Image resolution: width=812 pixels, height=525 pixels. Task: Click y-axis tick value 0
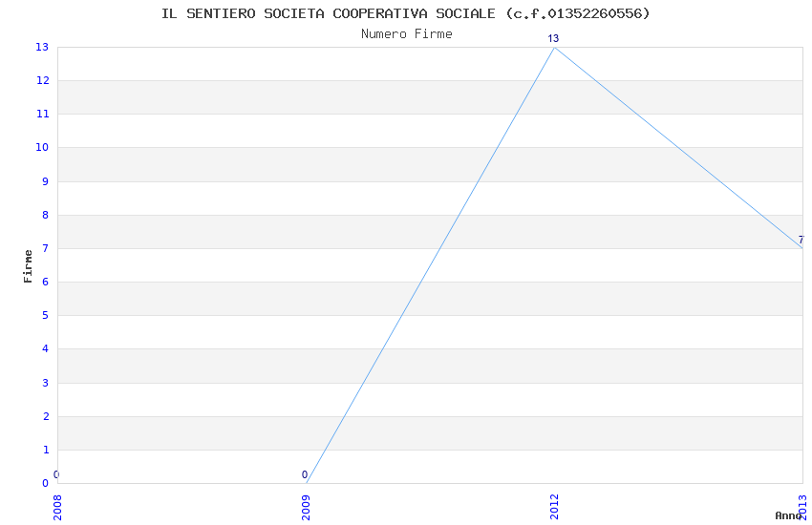coord(46,483)
